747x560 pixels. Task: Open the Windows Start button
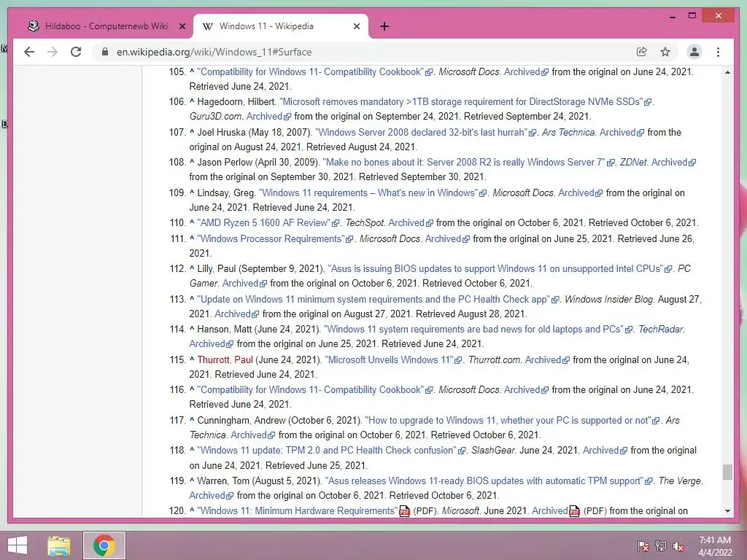[x=18, y=545]
